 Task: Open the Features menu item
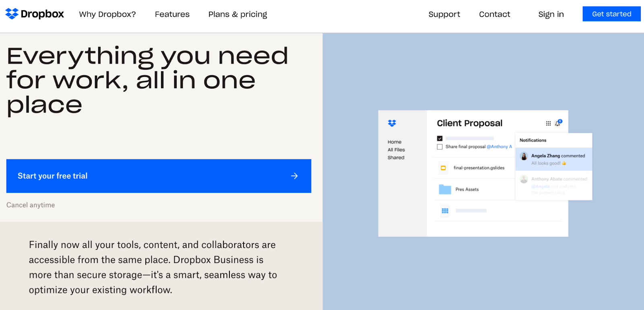(x=172, y=14)
